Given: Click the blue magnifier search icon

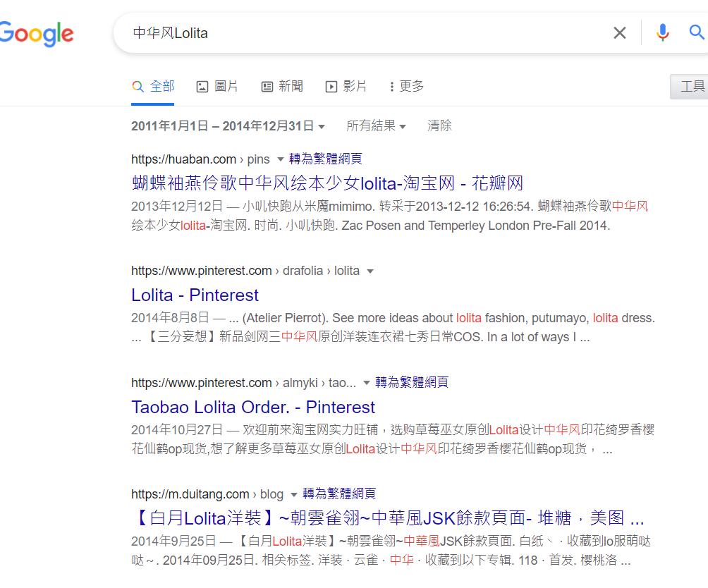Looking at the screenshot, I should 697,32.
